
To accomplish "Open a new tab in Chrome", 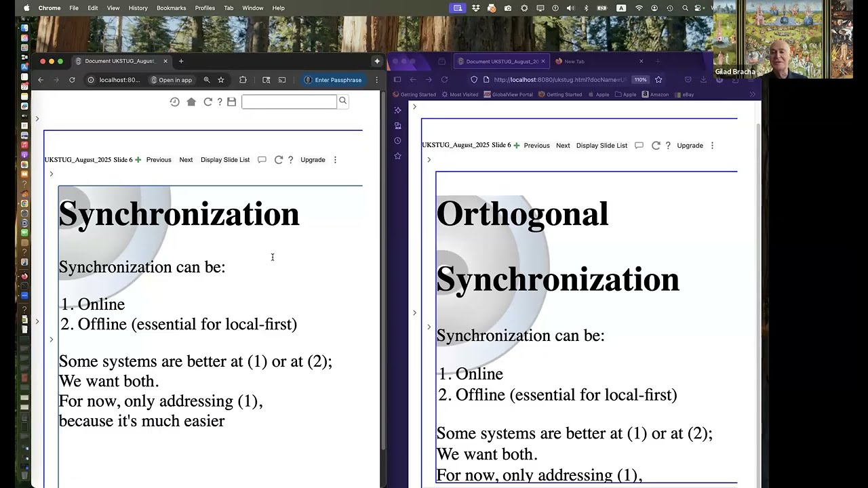I will click(181, 61).
